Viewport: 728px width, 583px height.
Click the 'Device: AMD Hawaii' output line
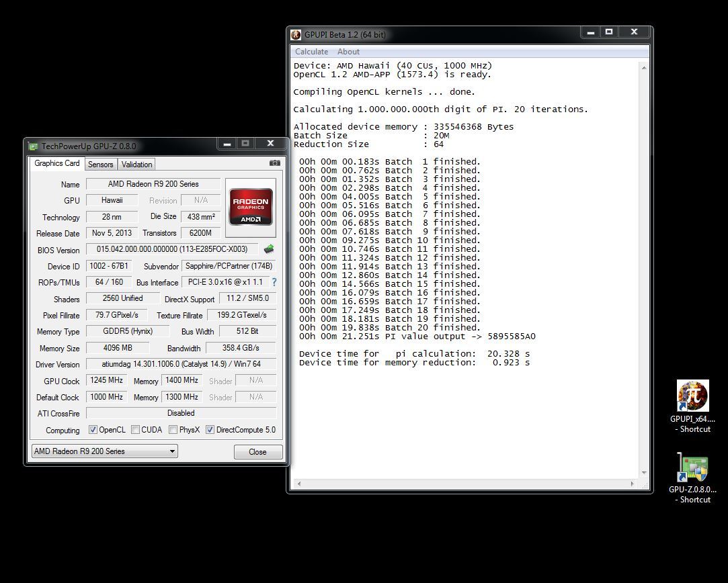393,65
